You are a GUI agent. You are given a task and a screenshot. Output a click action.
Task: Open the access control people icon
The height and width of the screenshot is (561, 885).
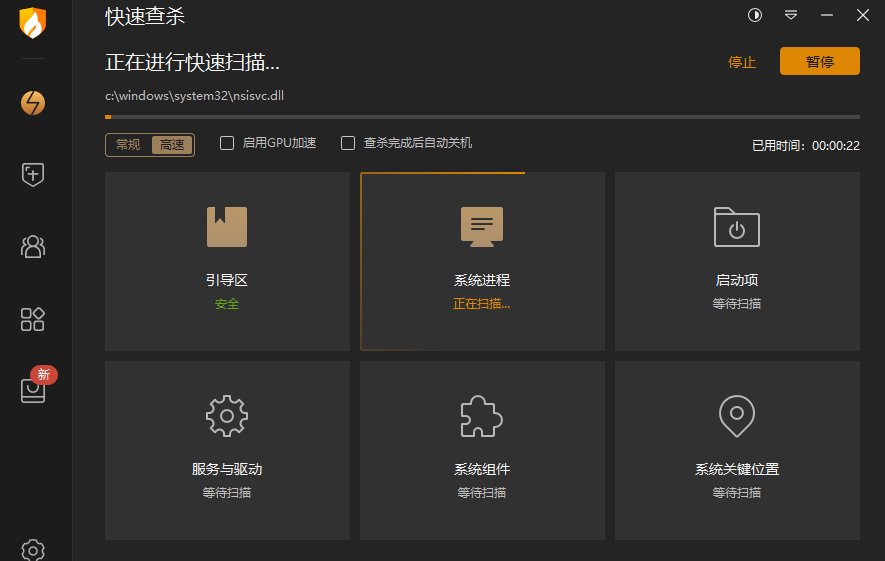[x=33, y=246]
